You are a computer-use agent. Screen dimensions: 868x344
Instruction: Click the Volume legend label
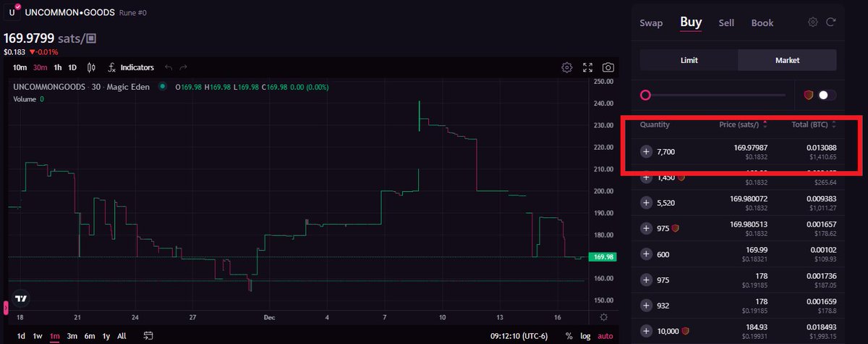coord(25,98)
